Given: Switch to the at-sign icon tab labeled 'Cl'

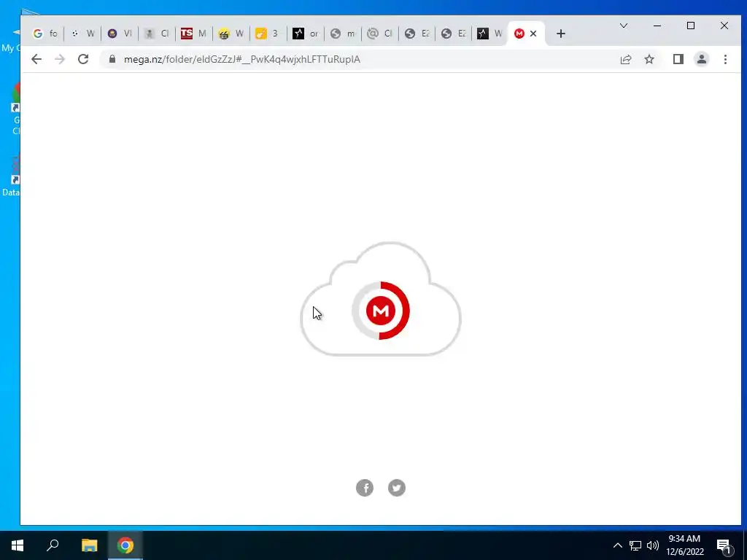Looking at the screenshot, I should [x=379, y=34].
